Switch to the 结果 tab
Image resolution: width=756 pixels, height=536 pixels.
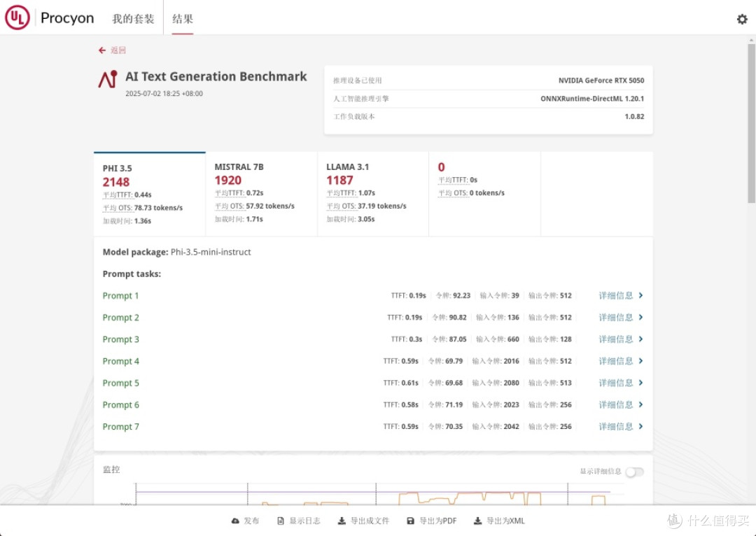pos(183,19)
